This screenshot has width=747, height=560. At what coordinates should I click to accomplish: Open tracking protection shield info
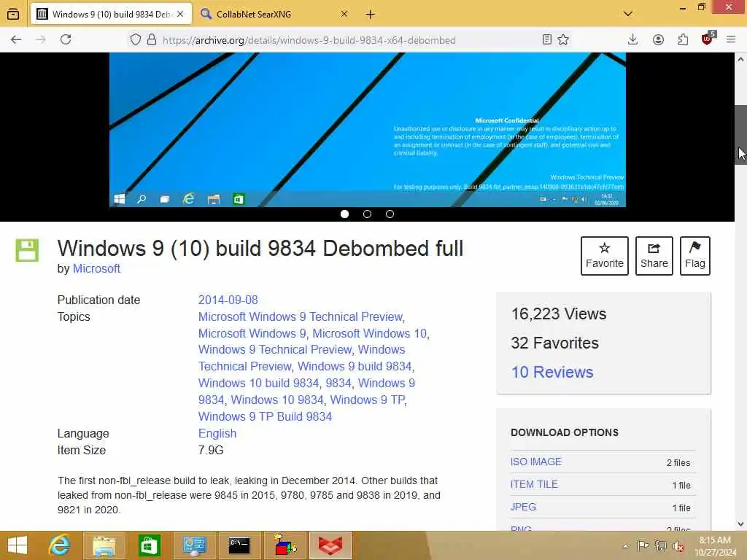pos(135,39)
